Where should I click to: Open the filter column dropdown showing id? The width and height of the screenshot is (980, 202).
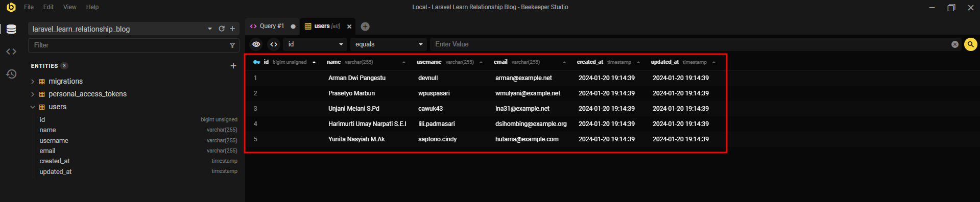315,44
